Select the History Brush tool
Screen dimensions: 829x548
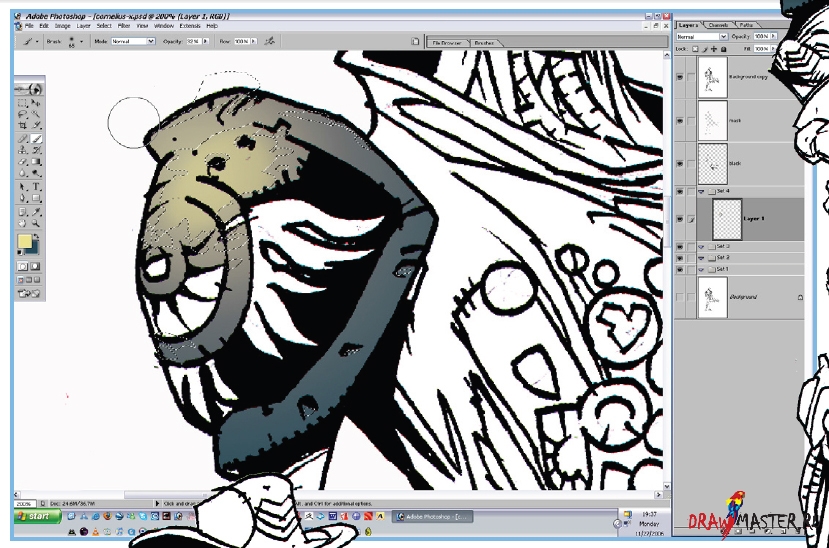(x=36, y=150)
